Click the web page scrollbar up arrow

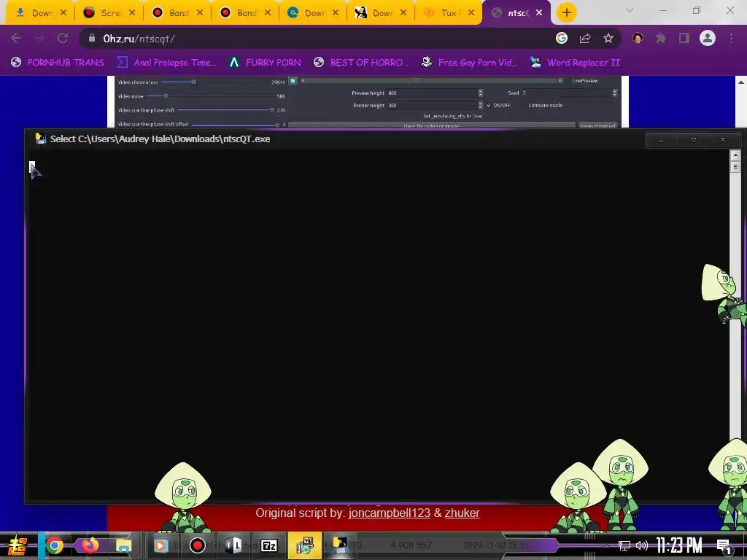tap(741, 82)
